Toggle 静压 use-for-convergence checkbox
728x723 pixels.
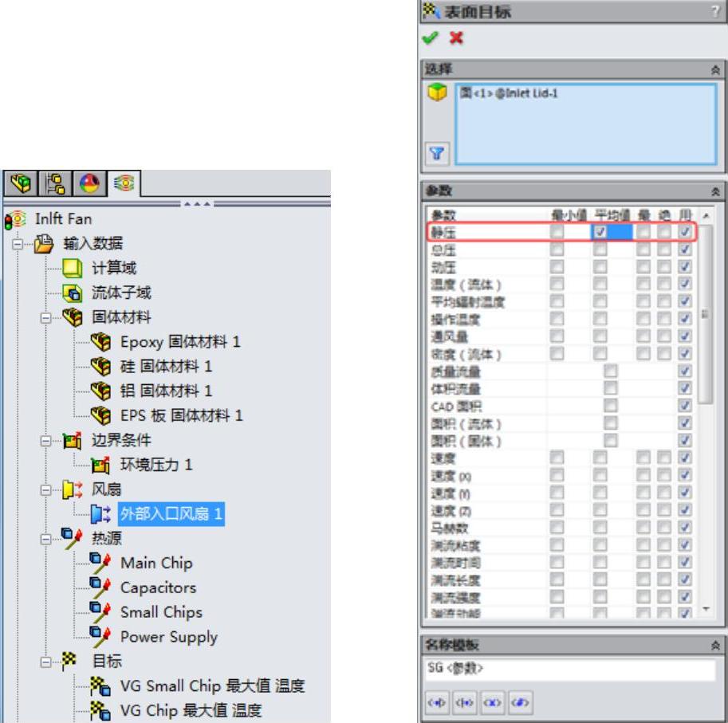click(x=685, y=231)
